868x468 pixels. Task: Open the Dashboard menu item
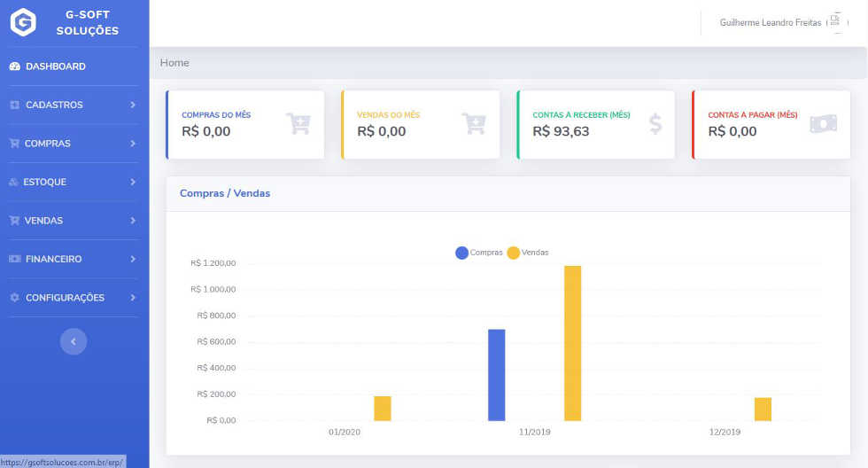(55, 66)
